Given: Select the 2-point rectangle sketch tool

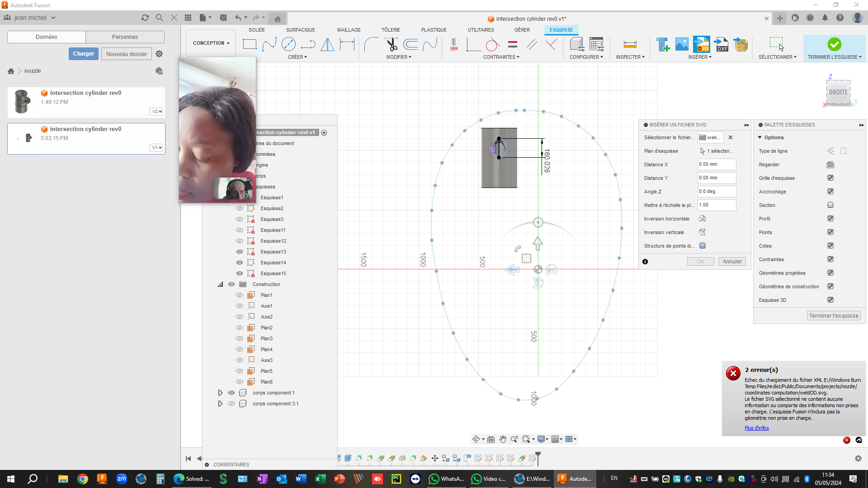Looking at the screenshot, I should point(250,44).
